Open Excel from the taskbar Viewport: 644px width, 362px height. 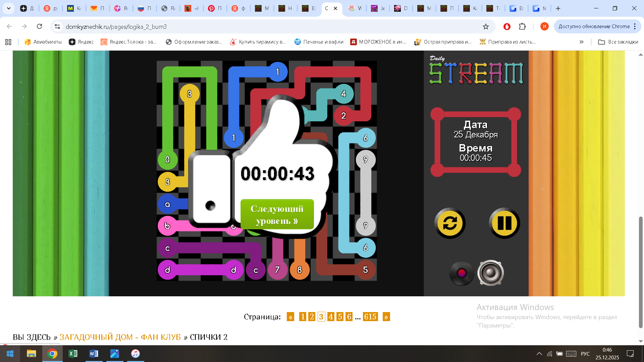tap(73, 354)
